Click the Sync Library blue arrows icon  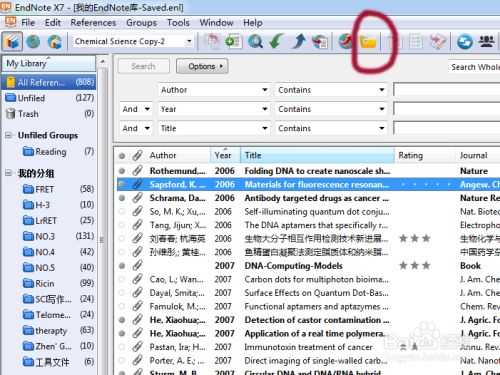tap(465, 42)
